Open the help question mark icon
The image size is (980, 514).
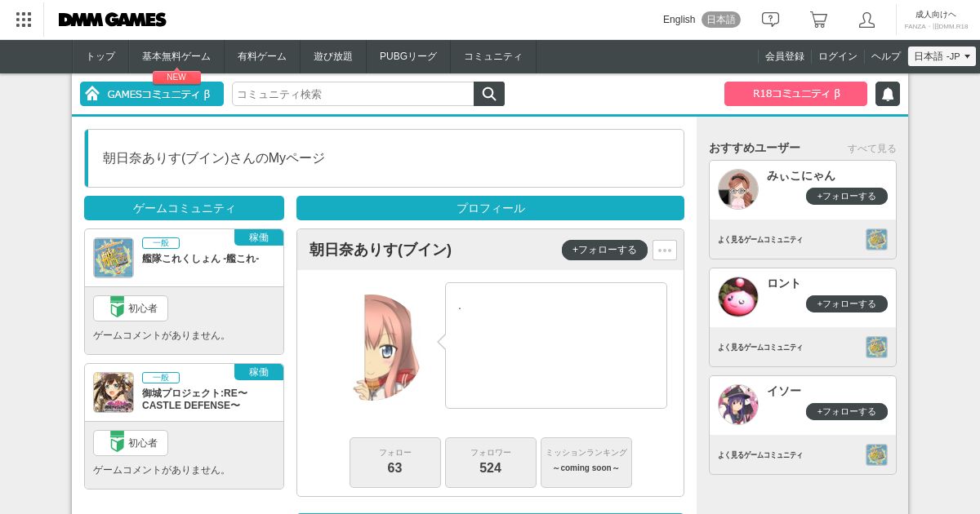click(770, 20)
